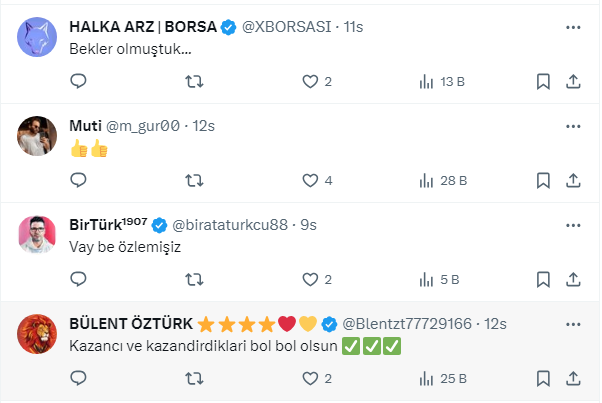Share the HALKA ARZ | BORSA tweet
This screenshot has width=602, height=403.
click(573, 82)
